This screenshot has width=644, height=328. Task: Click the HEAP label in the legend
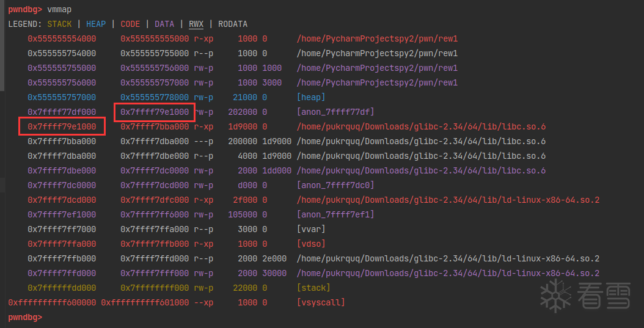click(x=96, y=24)
